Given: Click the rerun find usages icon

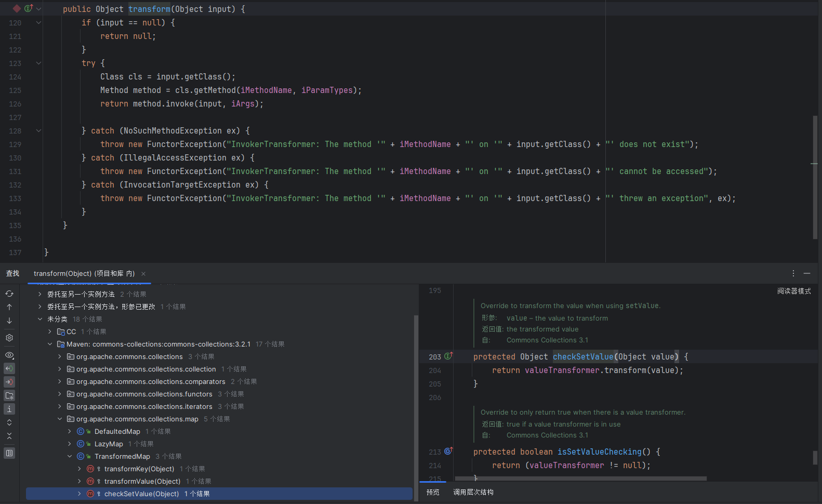Looking at the screenshot, I should pos(9,294).
